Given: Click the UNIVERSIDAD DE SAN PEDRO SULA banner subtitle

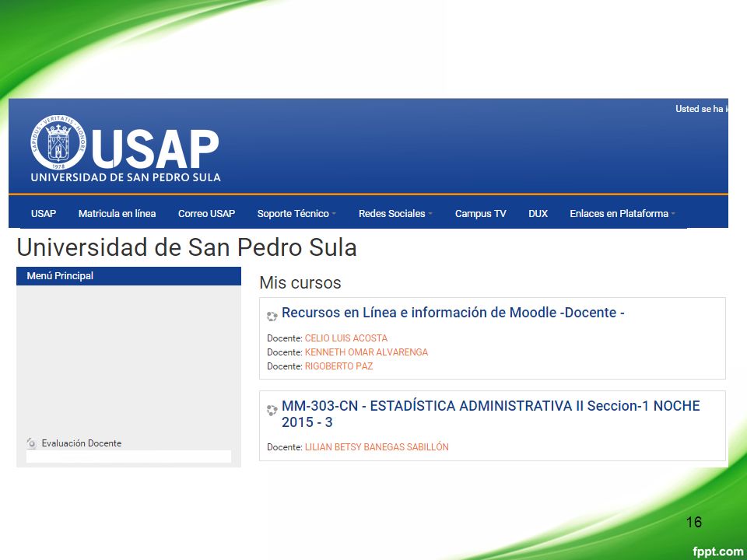Looking at the screenshot, I should (x=126, y=177).
